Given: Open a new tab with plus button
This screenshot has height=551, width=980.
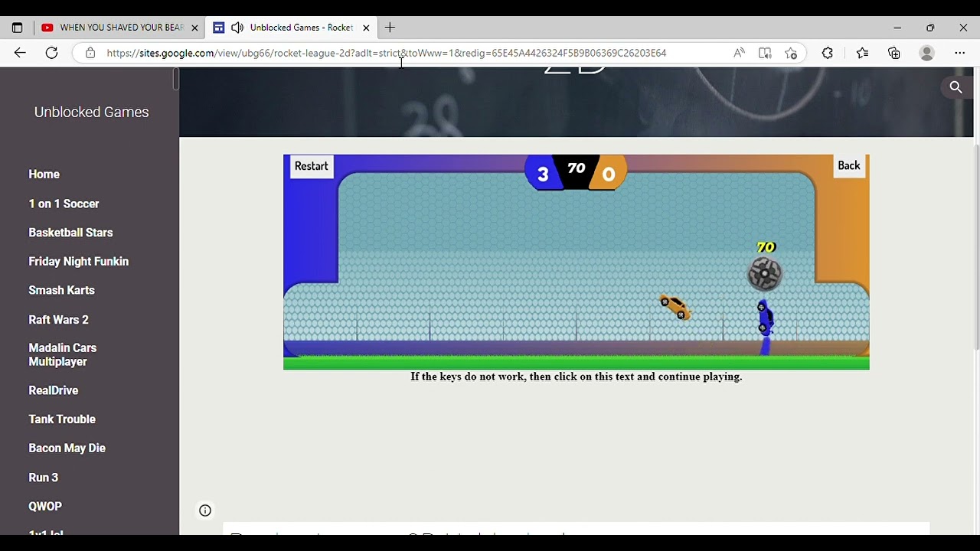Looking at the screenshot, I should tap(390, 28).
